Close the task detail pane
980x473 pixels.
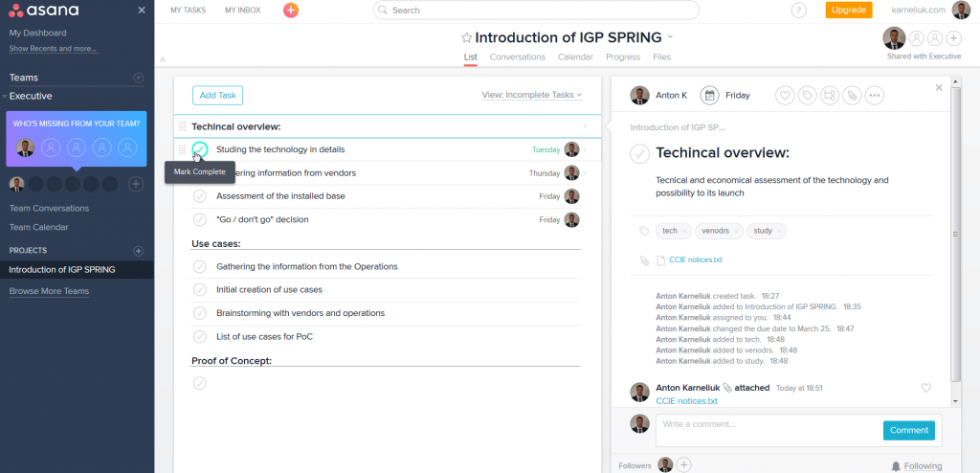[939, 87]
